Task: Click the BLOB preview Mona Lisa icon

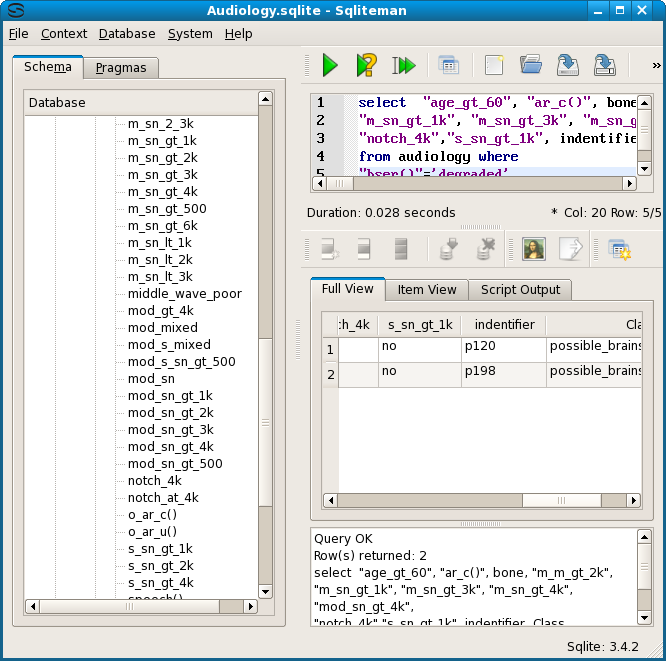Action: coord(533,249)
